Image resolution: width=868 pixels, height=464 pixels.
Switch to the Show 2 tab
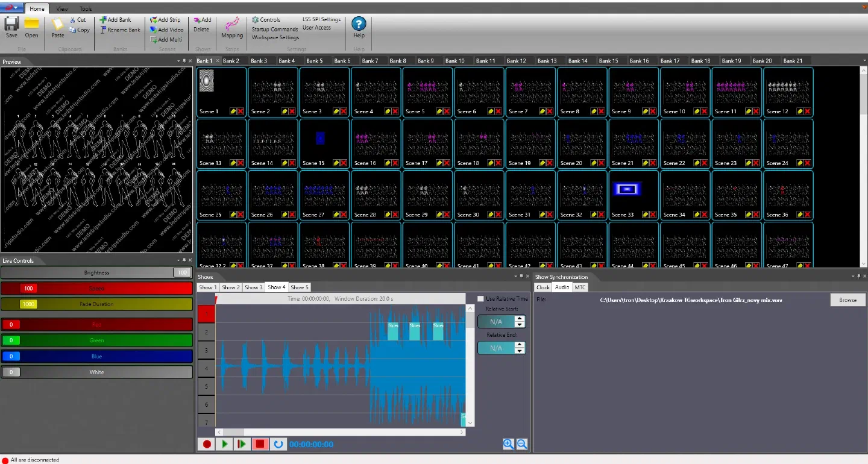[231, 287]
